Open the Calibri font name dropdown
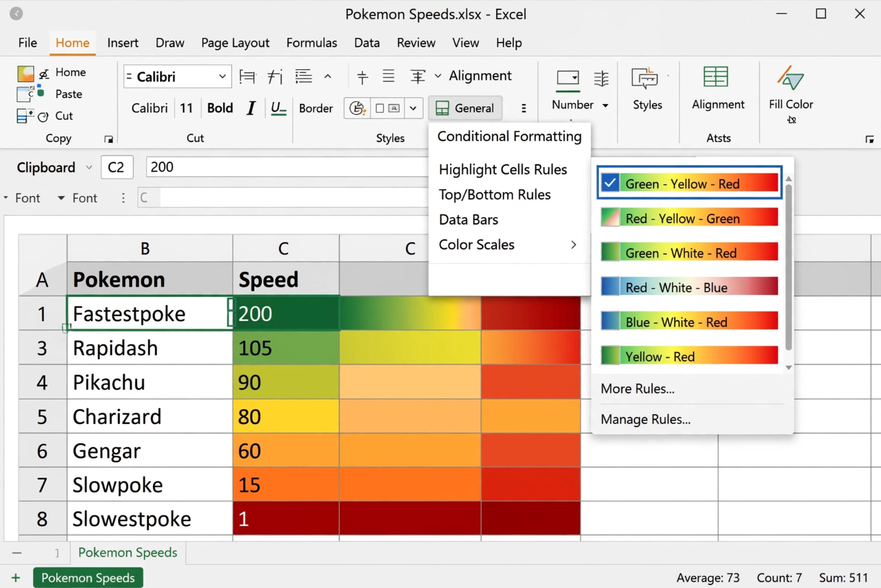Screen dimensions: 881x588 [x=222, y=77]
